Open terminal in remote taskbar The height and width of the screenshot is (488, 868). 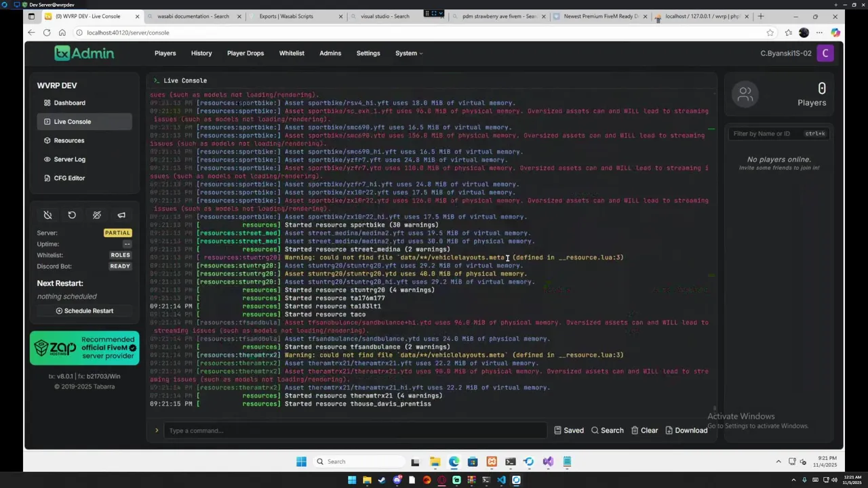click(x=511, y=462)
